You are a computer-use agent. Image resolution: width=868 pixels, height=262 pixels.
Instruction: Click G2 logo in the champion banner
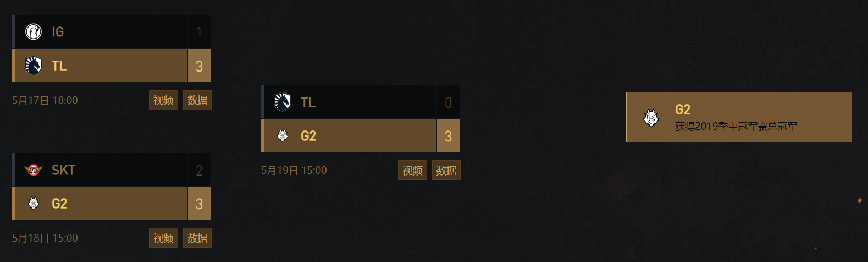651,118
